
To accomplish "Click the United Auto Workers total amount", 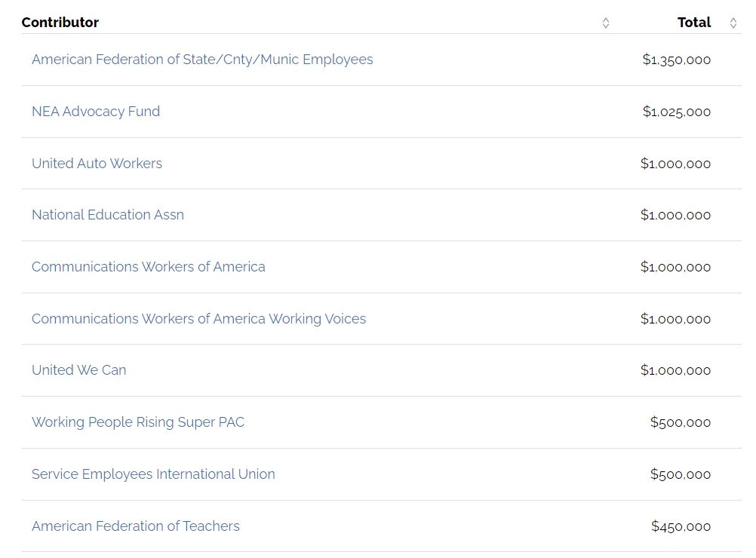I will point(675,164).
